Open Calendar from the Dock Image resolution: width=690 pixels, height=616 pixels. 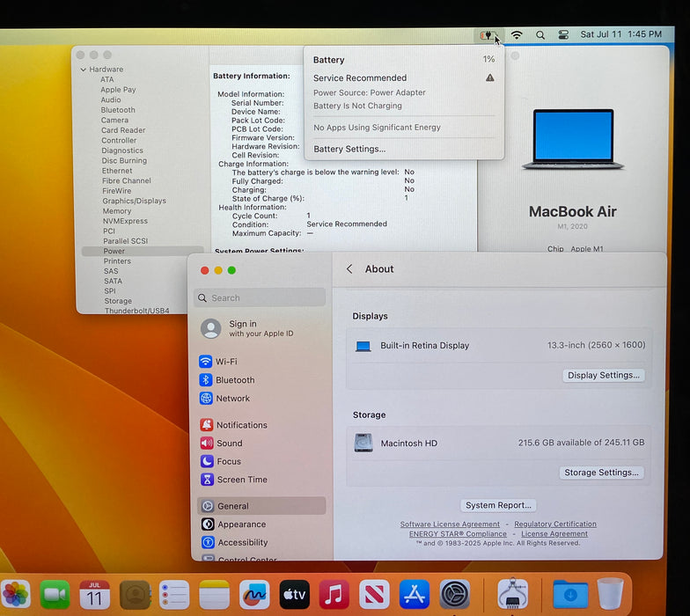pyautogui.click(x=95, y=595)
